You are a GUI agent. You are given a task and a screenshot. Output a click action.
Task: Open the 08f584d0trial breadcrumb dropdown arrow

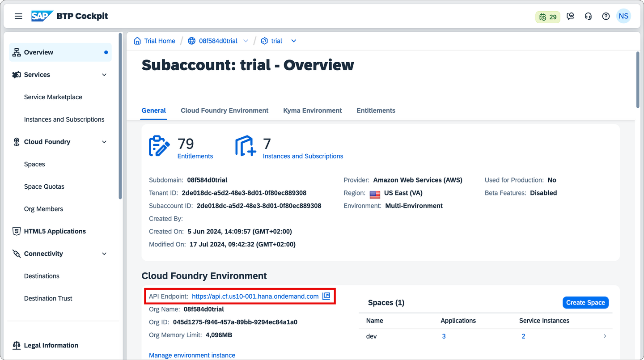pos(246,41)
